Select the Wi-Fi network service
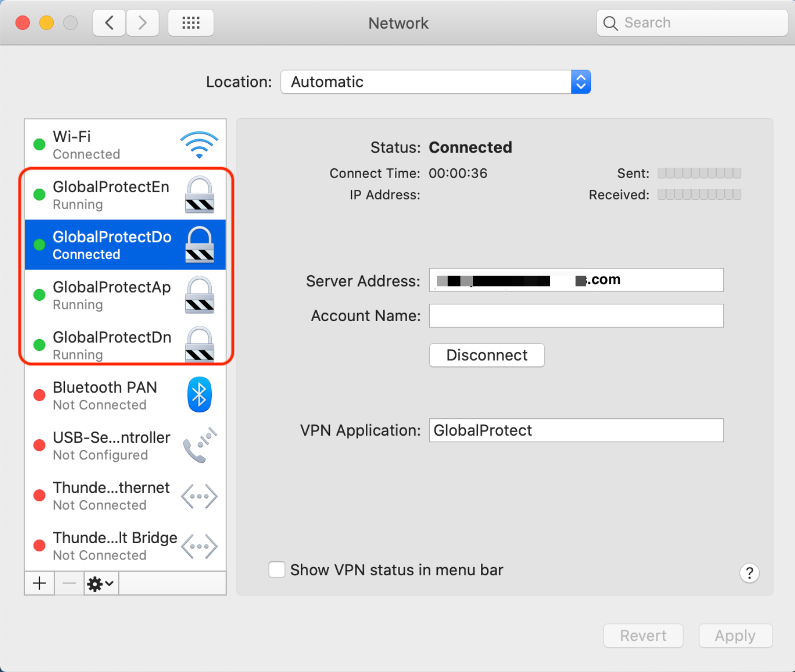795x672 pixels. pyautogui.click(x=125, y=145)
